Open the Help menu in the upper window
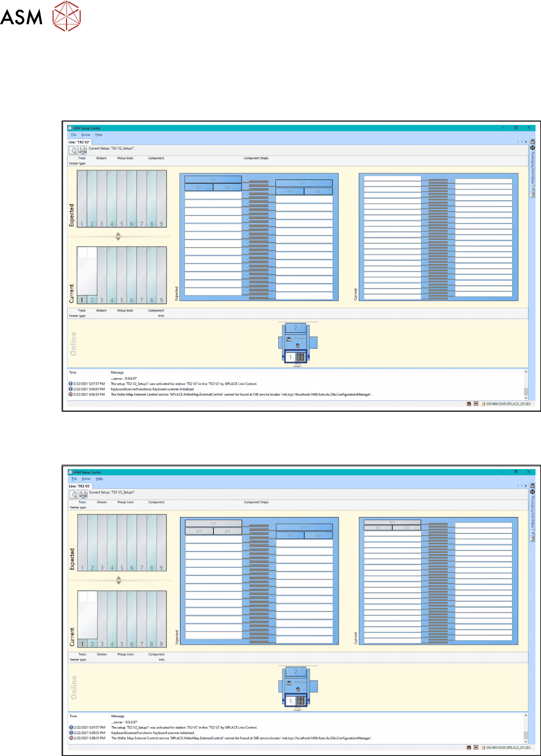 coord(99,135)
